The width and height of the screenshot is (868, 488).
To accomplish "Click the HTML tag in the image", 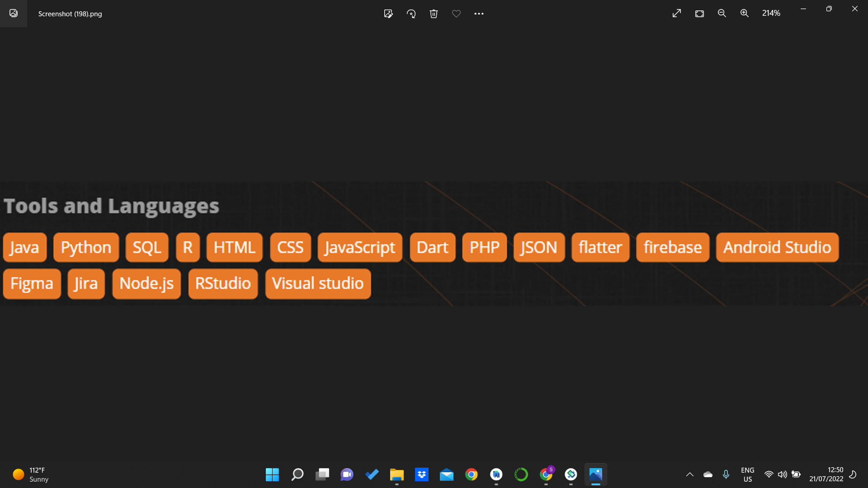I will 234,248.
